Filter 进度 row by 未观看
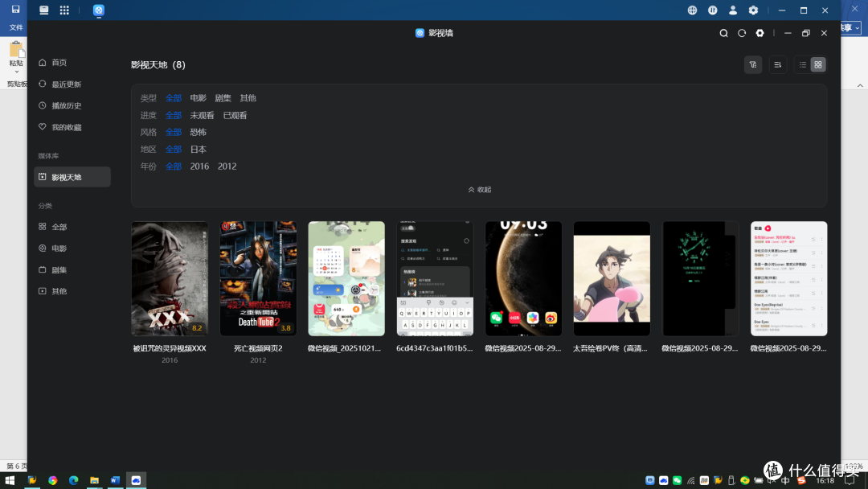Viewport: 868px width, 489px height. click(x=202, y=115)
